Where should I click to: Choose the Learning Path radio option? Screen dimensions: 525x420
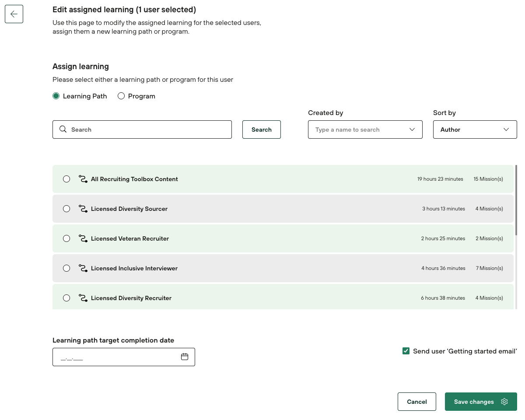56,96
